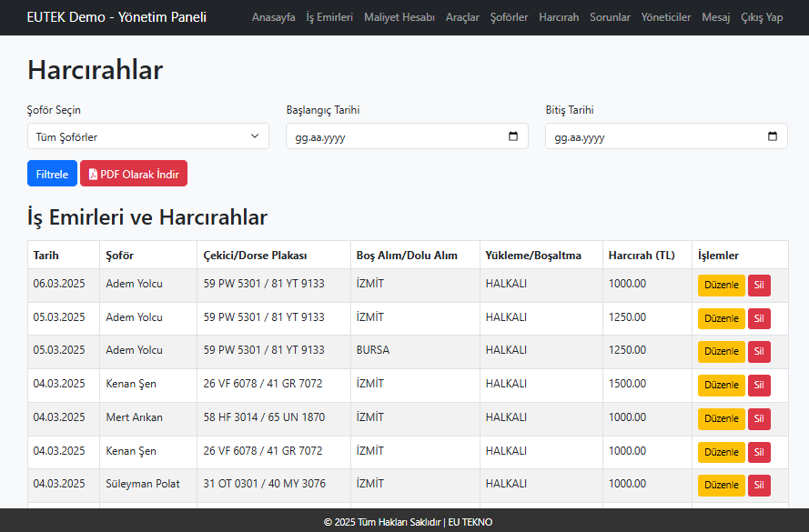Click the Başlangıç Tarihi label
The image size is (809, 532).
click(323, 110)
